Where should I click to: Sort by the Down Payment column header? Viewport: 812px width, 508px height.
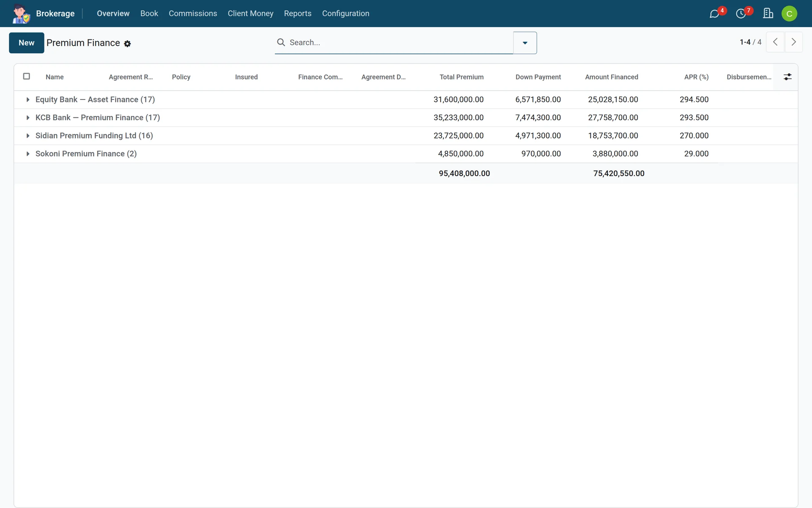pos(538,77)
